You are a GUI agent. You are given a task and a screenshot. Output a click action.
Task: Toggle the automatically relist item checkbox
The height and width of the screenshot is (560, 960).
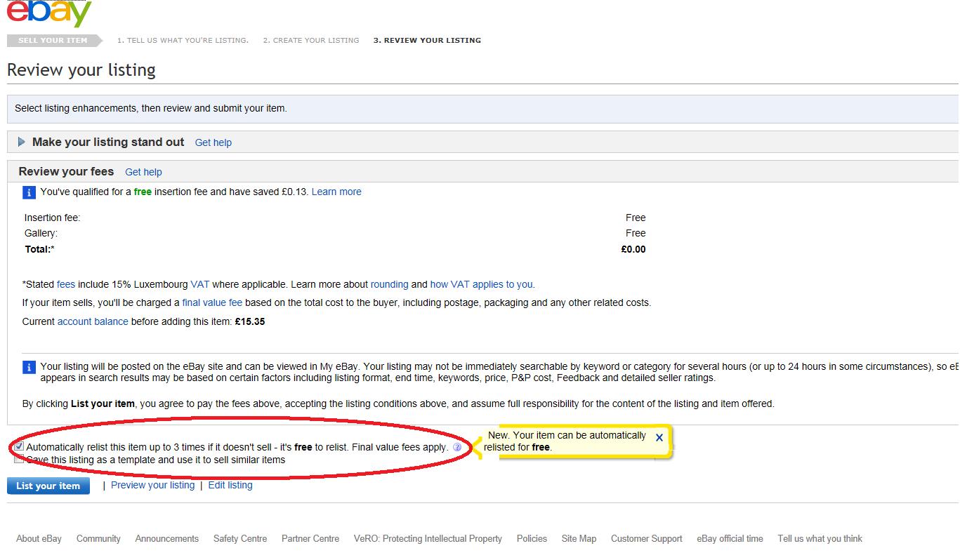pyautogui.click(x=19, y=446)
